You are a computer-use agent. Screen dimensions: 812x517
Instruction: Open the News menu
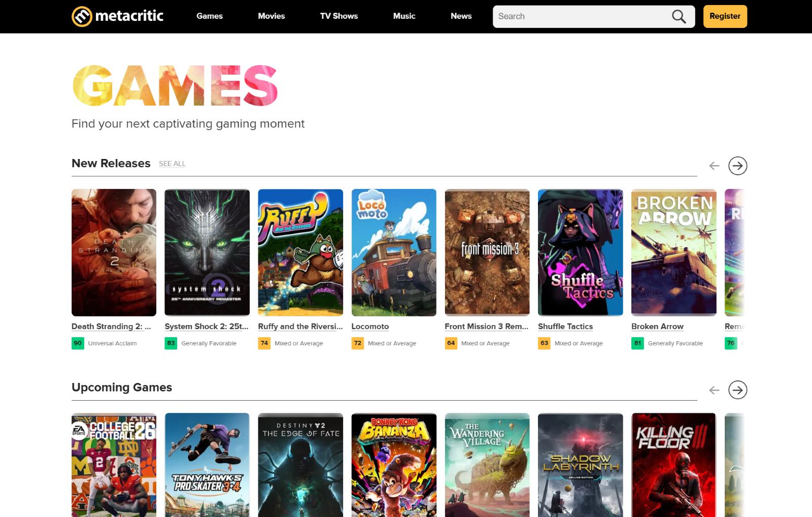point(461,16)
